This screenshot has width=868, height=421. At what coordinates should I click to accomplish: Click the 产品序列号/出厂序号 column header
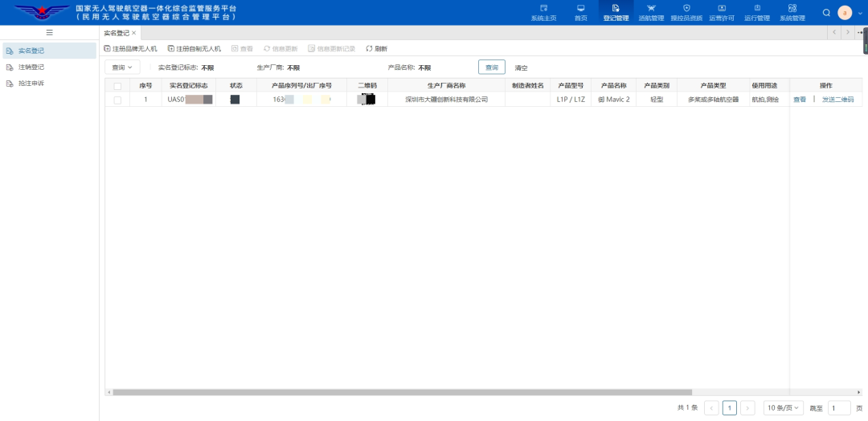301,86
